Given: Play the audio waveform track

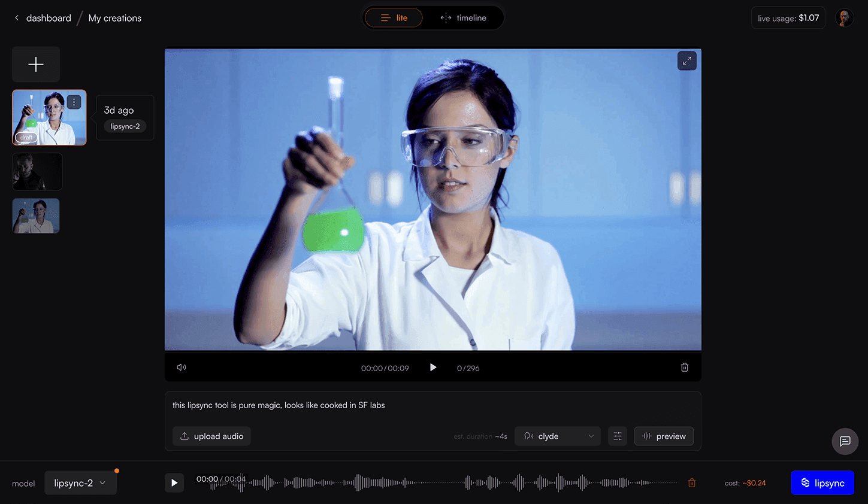Looking at the screenshot, I should click(x=174, y=483).
